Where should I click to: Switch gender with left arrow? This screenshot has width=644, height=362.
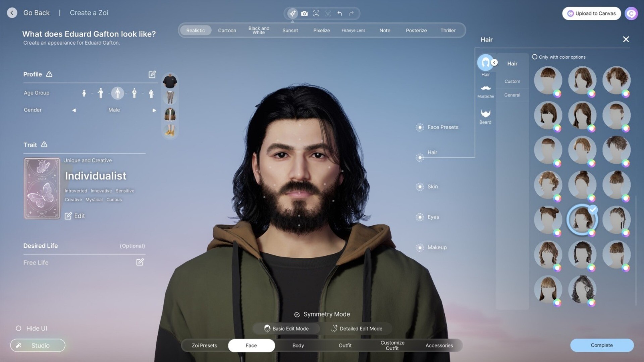point(74,110)
